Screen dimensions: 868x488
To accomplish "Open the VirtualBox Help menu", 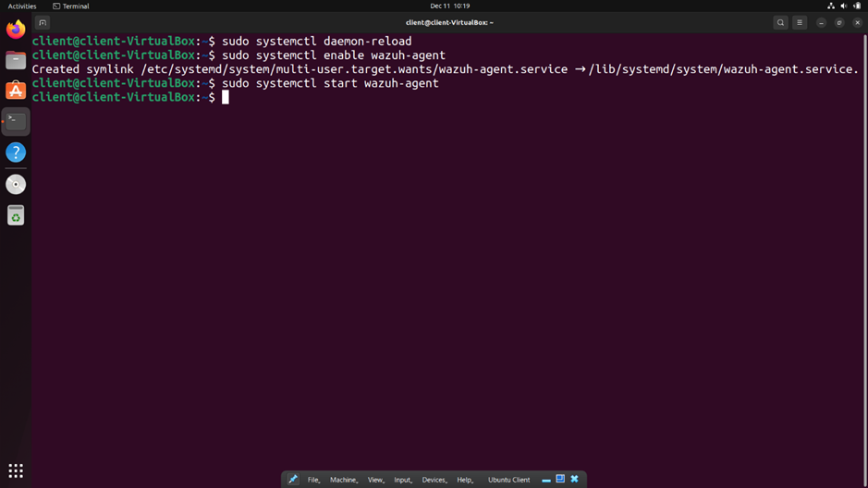I will pyautogui.click(x=465, y=480).
